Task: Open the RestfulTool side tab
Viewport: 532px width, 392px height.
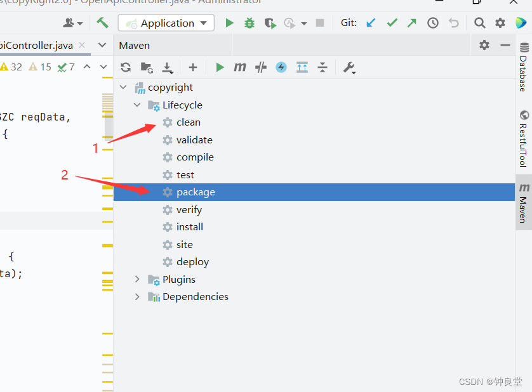Action: click(524, 139)
